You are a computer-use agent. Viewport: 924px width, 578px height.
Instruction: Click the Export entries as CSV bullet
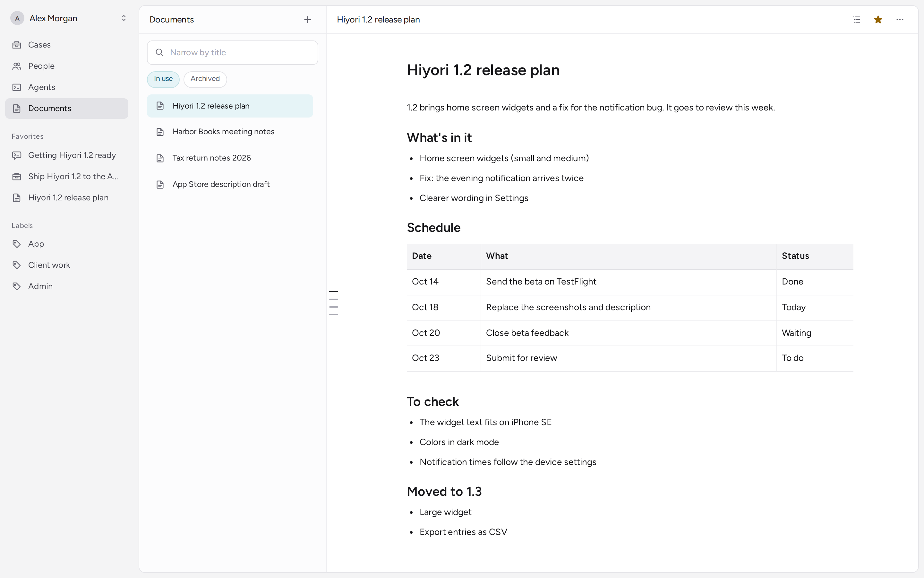(463, 532)
